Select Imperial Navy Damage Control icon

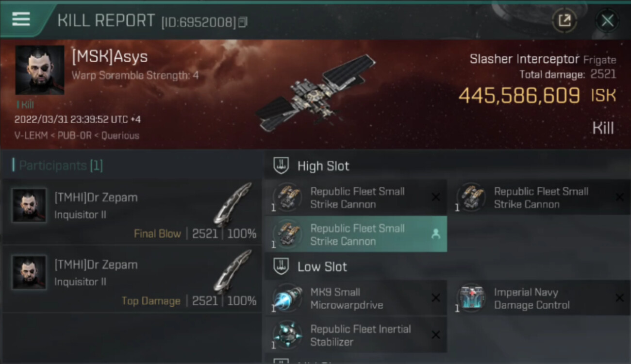[471, 298]
